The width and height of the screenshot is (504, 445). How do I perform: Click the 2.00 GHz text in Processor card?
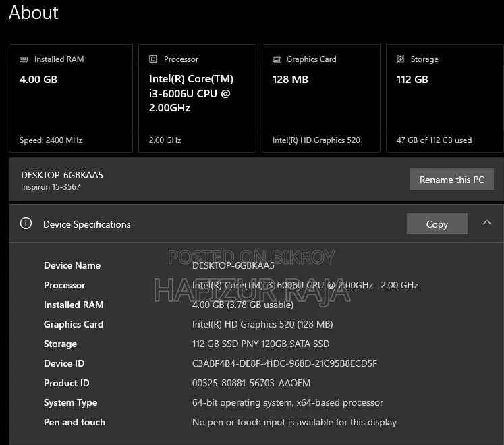pyautogui.click(x=165, y=140)
